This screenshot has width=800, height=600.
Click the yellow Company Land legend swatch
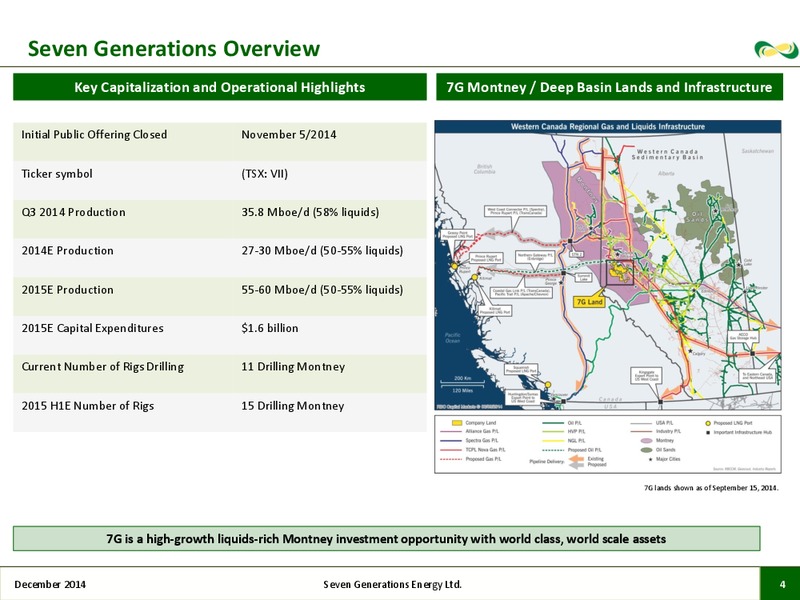click(x=457, y=423)
